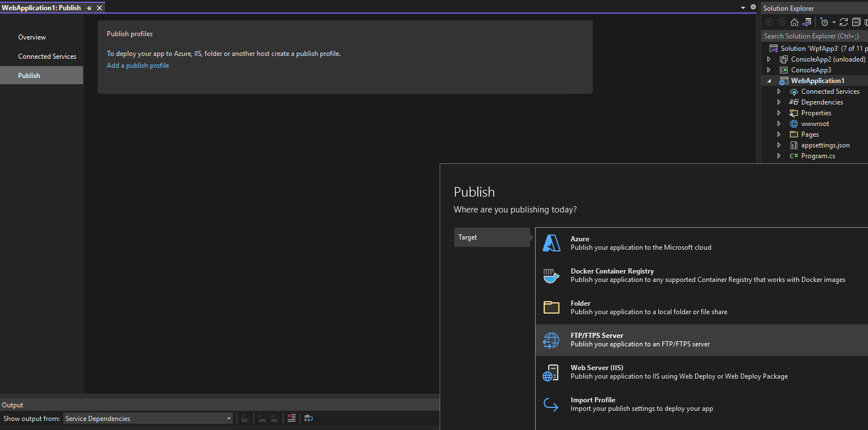The height and width of the screenshot is (430, 868).
Task: Click the Dependencies node icon
Action: click(794, 102)
